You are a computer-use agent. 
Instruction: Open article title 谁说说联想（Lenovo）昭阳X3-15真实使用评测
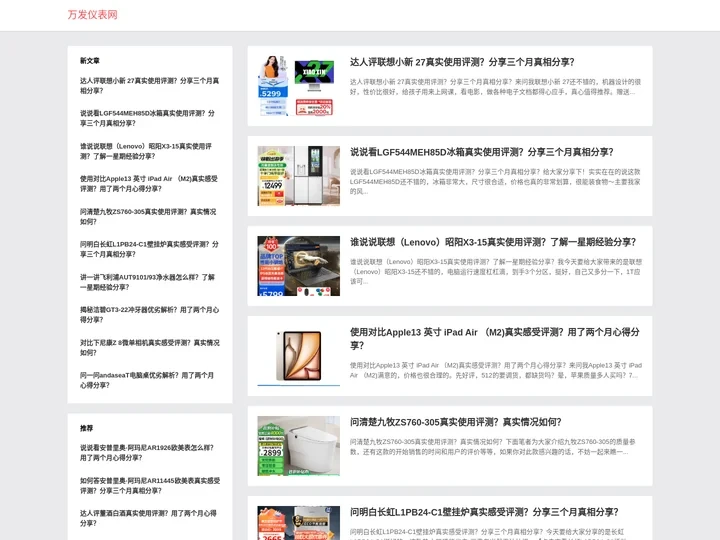493,242
